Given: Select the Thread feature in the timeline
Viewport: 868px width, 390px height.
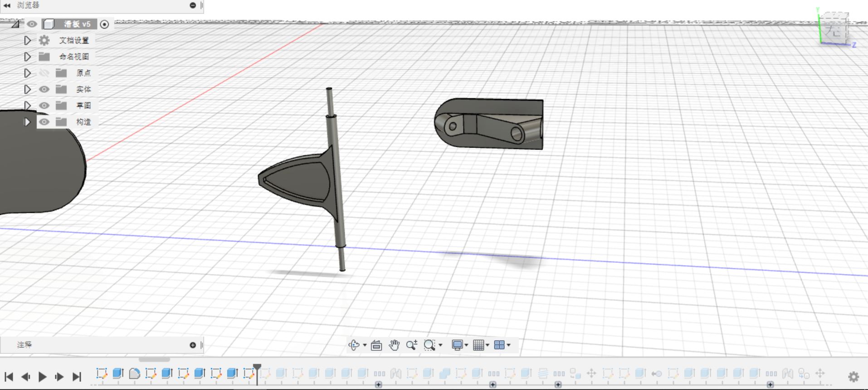Looking at the screenshot, I should (542, 373).
